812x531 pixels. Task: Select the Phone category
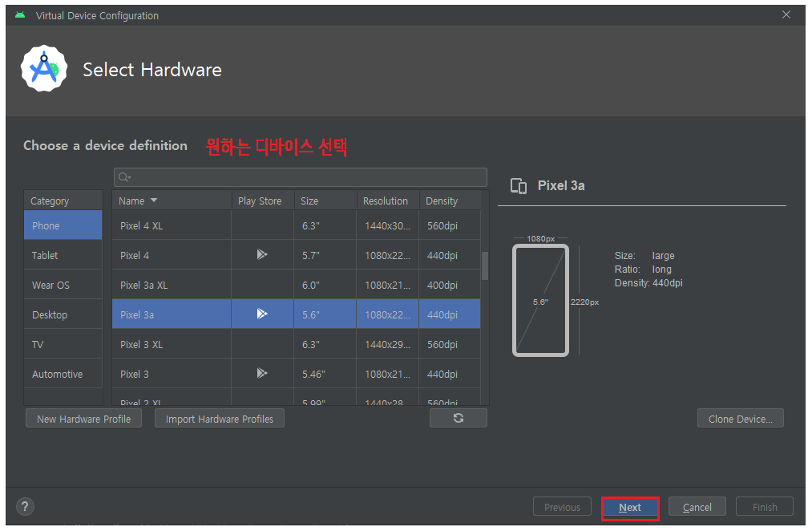63,225
